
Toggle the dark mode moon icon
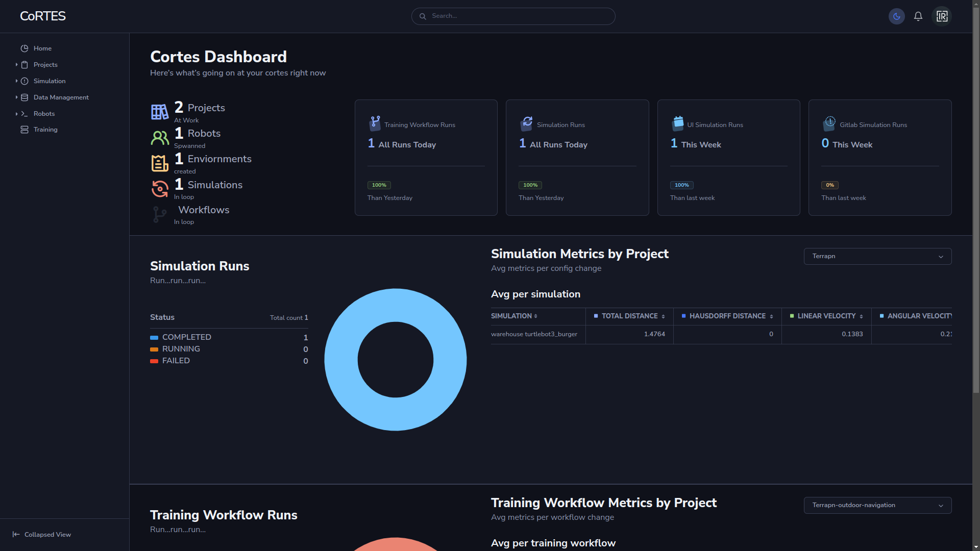(x=896, y=16)
